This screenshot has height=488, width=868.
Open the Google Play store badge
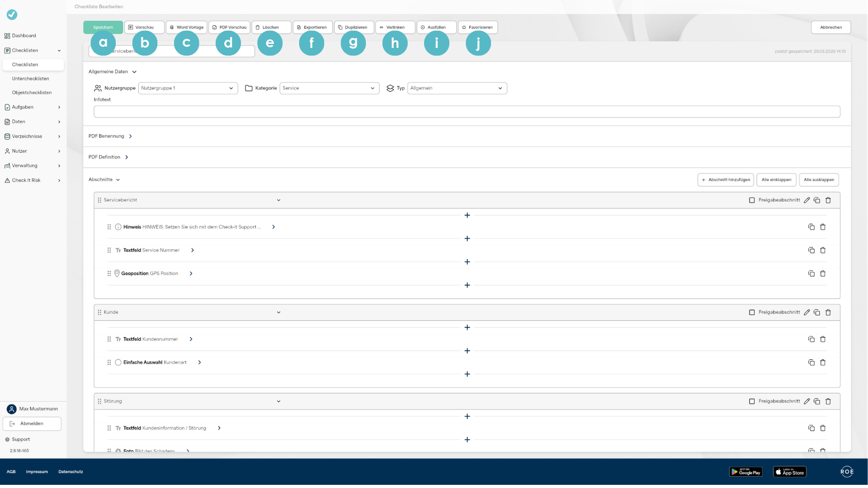(x=746, y=472)
